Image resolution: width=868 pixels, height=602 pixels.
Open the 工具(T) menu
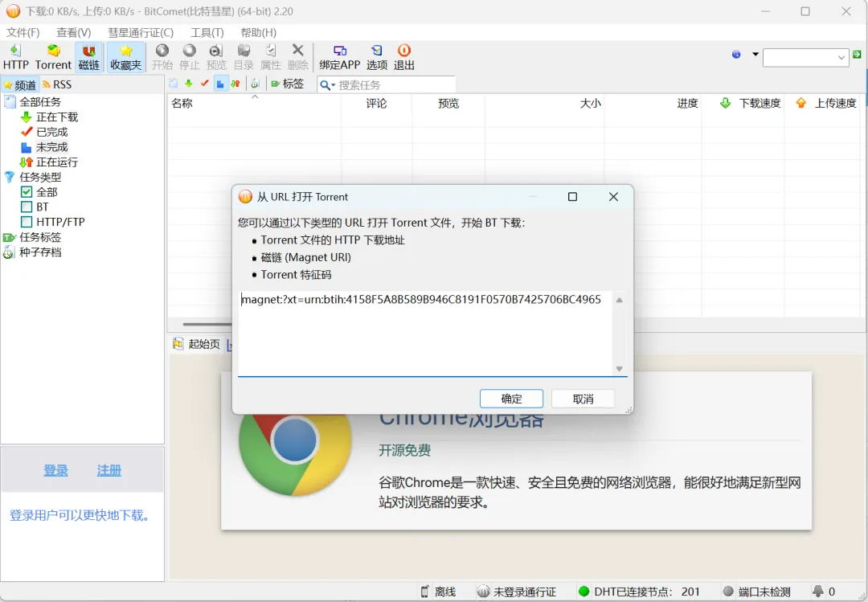coord(207,32)
